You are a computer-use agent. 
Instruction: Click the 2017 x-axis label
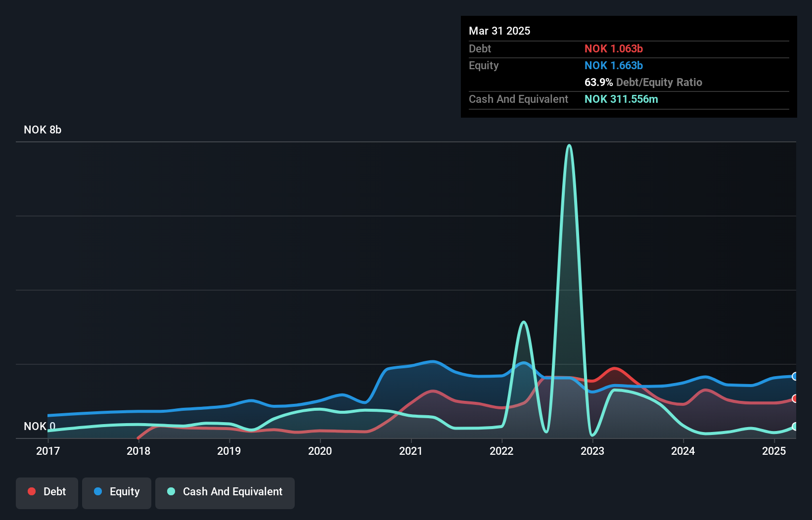[x=48, y=451]
